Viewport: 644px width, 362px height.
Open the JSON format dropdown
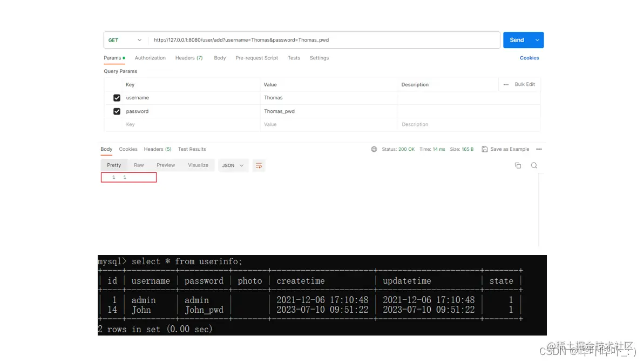233,165
